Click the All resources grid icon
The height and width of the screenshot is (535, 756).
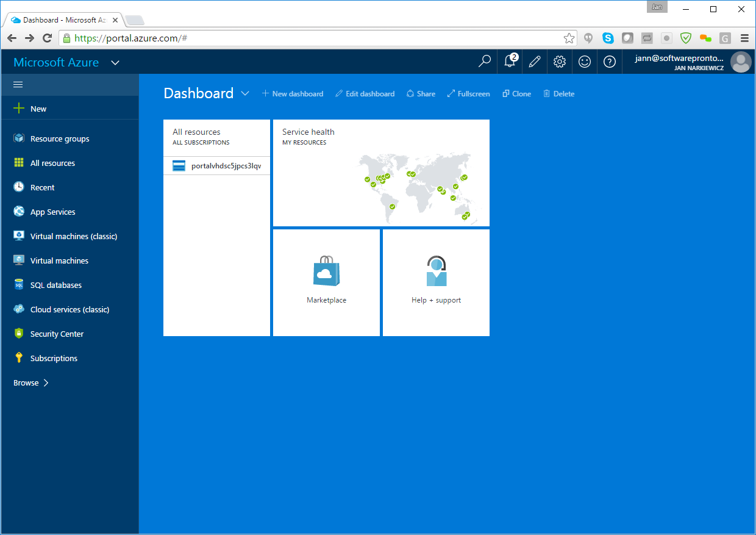[19, 163]
